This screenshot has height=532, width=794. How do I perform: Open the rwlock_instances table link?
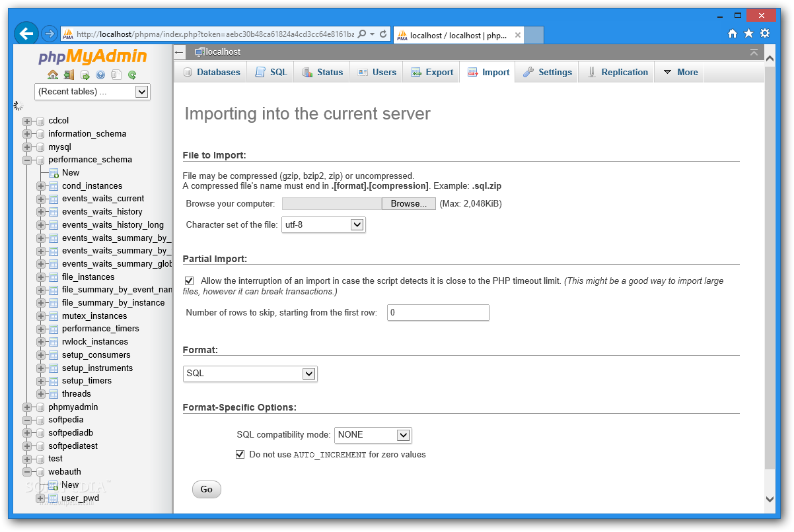[95, 342]
